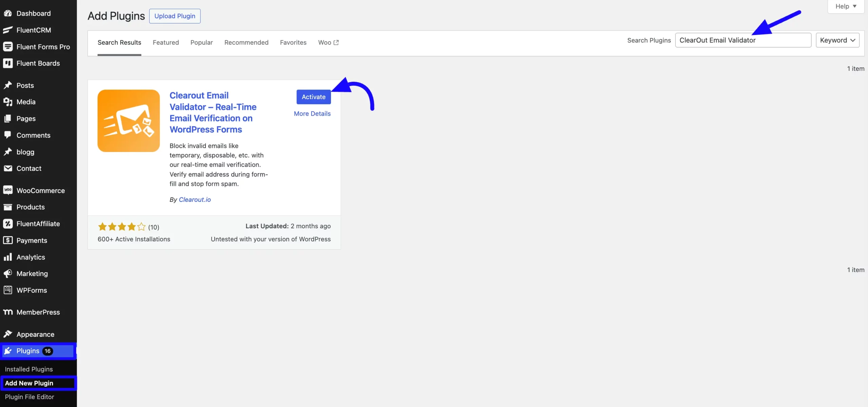Viewport: 868px width, 407px height.
Task: Open the WooCommerce menu label
Action: (x=41, y=191)
